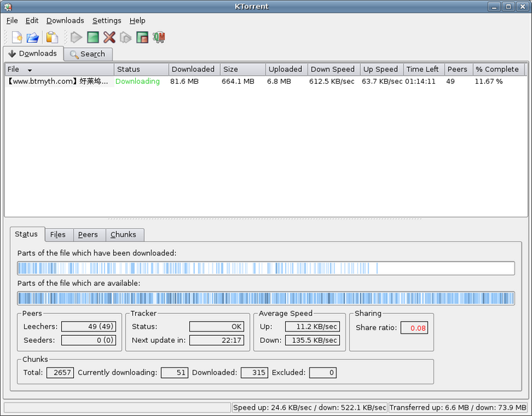The width and height of the screenshot is (532, 416).
Task: Click the Paste URL clipboard icon
Action: pyautogui.click(x=52, y=37)
